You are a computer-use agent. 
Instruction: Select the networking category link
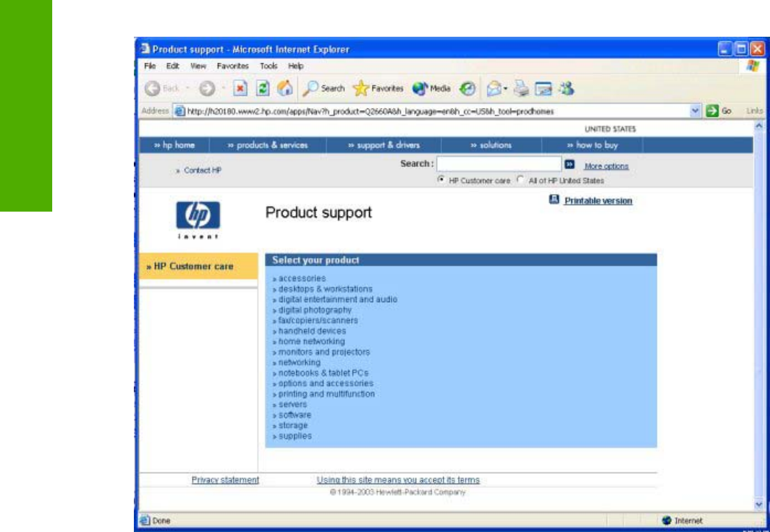coord(299,363)
